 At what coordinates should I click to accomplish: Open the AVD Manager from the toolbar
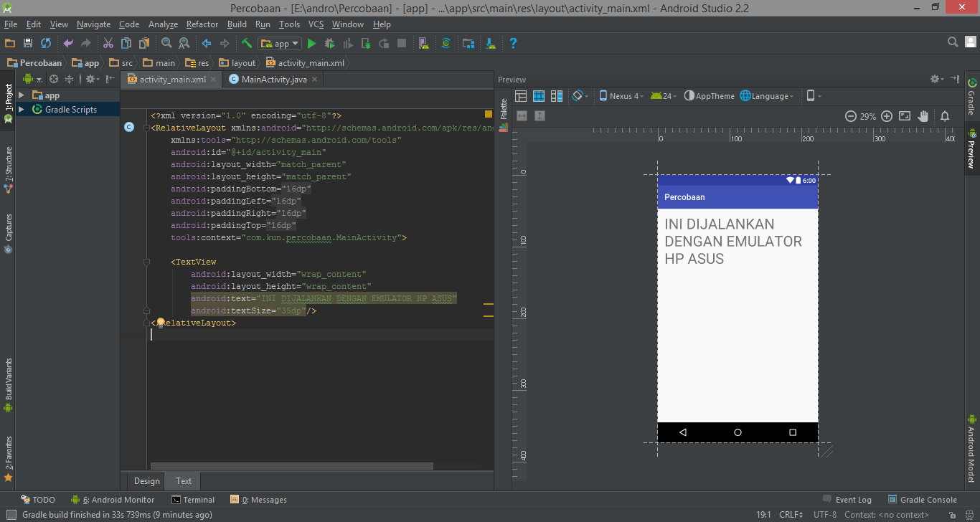point(423,44)
